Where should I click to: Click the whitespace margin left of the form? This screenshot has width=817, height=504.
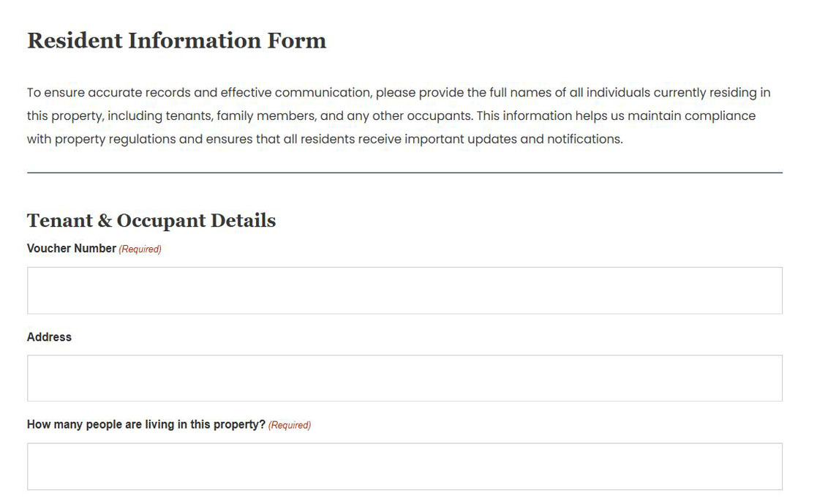(11, 293)
